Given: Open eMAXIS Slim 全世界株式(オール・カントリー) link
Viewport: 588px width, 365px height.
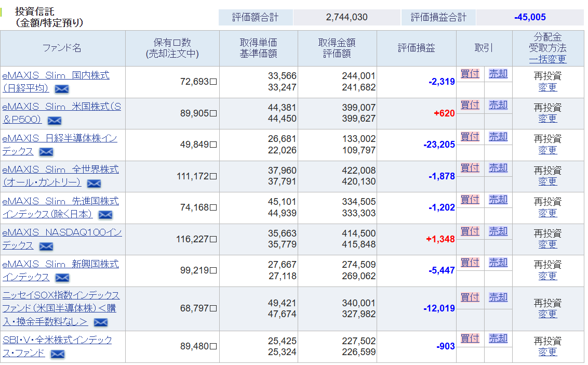Looking at the screenshot, I should (60, 176).
